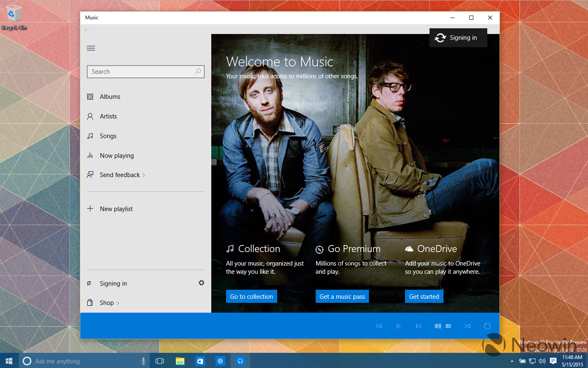Open the Music app taskbar icon
The height and width of the screenshot is (368, 588).
coord(240,361)
